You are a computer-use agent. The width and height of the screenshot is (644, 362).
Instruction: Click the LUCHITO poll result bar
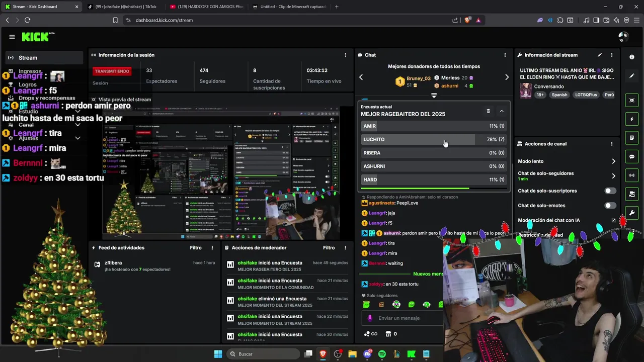tap(434, 139)
